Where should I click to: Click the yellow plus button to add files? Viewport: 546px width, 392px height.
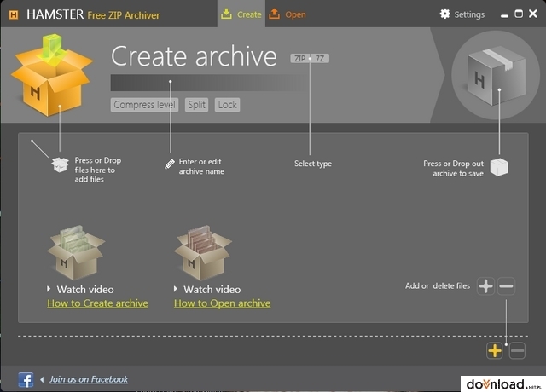[x=495, y=350]
